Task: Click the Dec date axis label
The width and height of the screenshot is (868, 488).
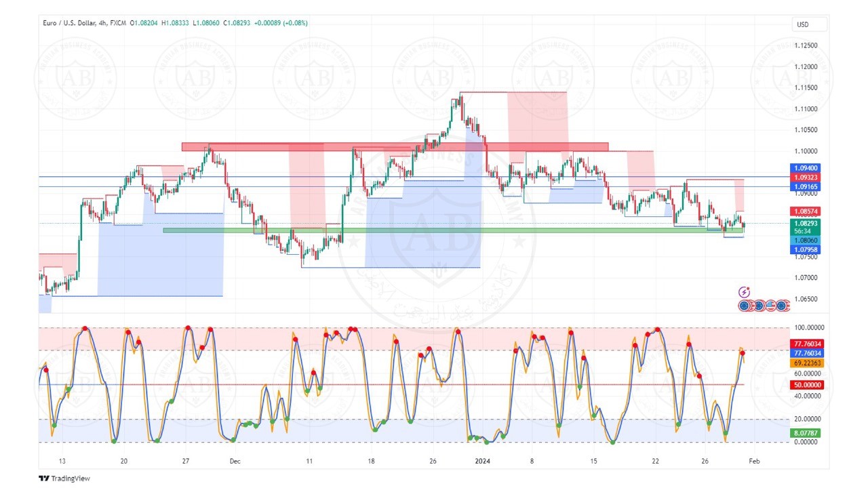Action: coord(235,461)
